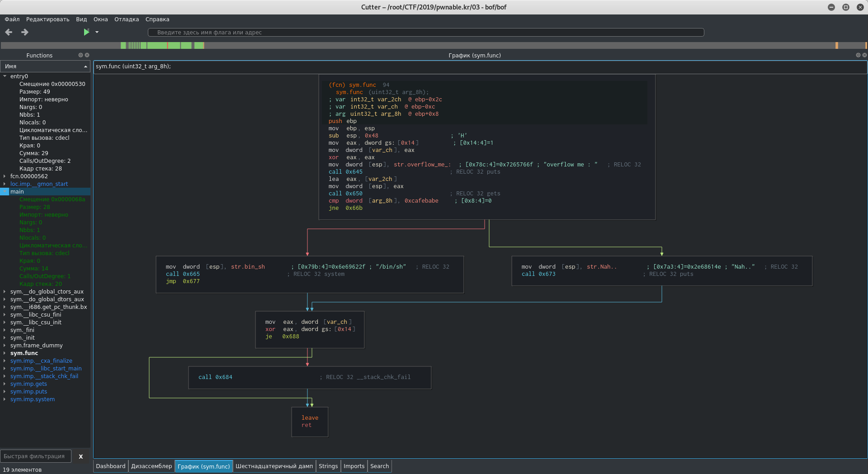Screen dimensions: 868x474
Task: Undock the graph panel using float icon
Action: pos(858,55)
